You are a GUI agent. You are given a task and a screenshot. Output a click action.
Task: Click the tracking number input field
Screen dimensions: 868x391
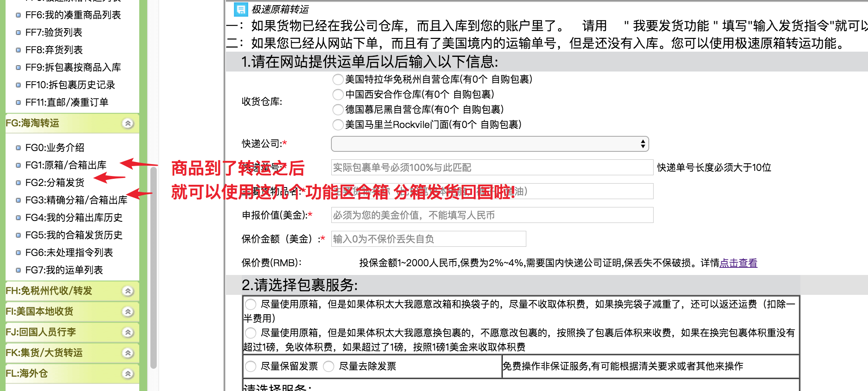492,168
